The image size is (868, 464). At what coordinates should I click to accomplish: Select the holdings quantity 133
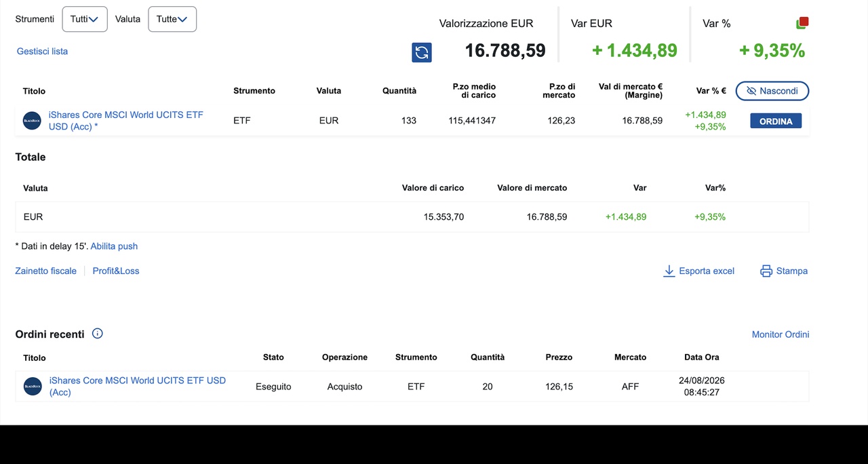pyautogui.click(x=409, y=121)
